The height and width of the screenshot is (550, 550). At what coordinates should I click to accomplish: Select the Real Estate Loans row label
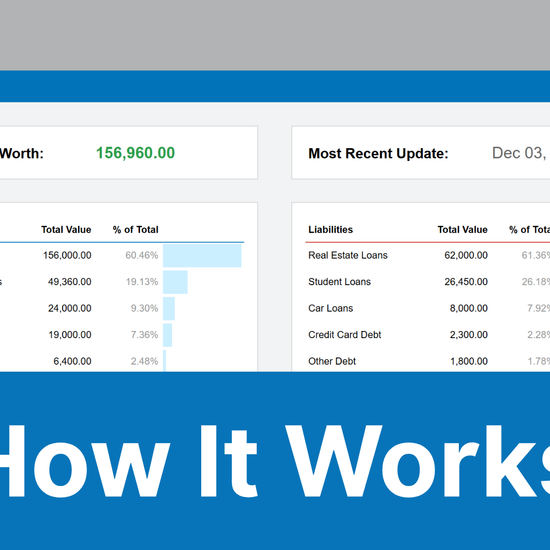pyautogui.click(x=348, y=255)
